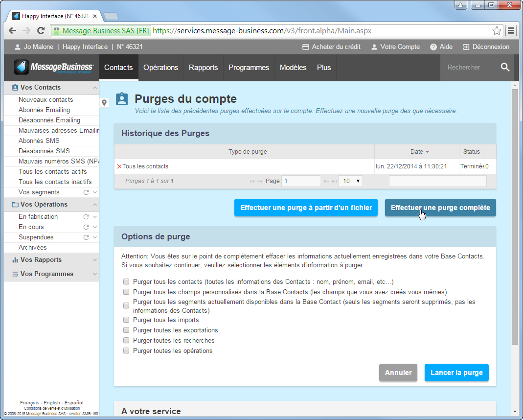Enable Purger tous les imports option
Image resolution: width=523 pixels, height=420 pixels.
(126, 320)
